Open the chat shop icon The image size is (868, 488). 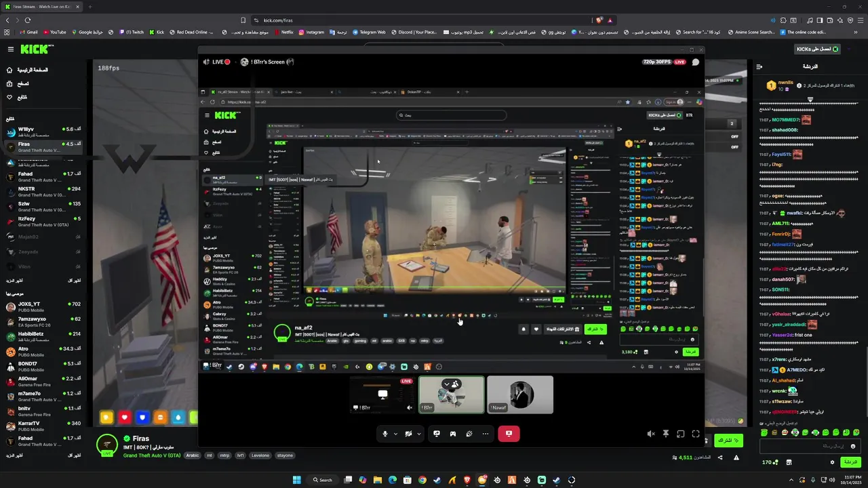tap(789, 462)
